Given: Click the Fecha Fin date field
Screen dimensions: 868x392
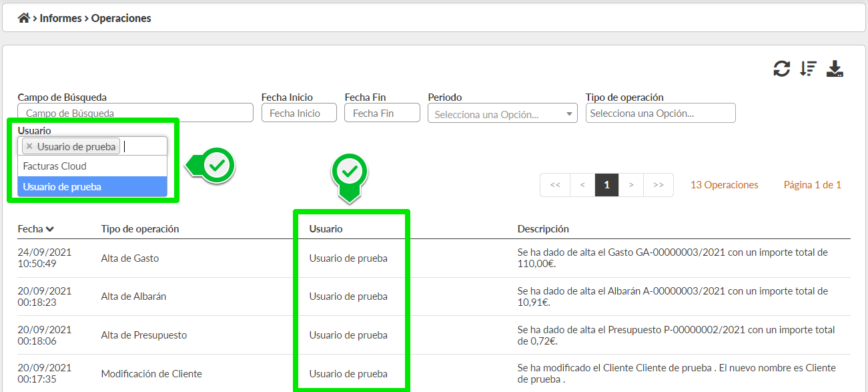Looking at the screenshot, I should click(382, 113).
